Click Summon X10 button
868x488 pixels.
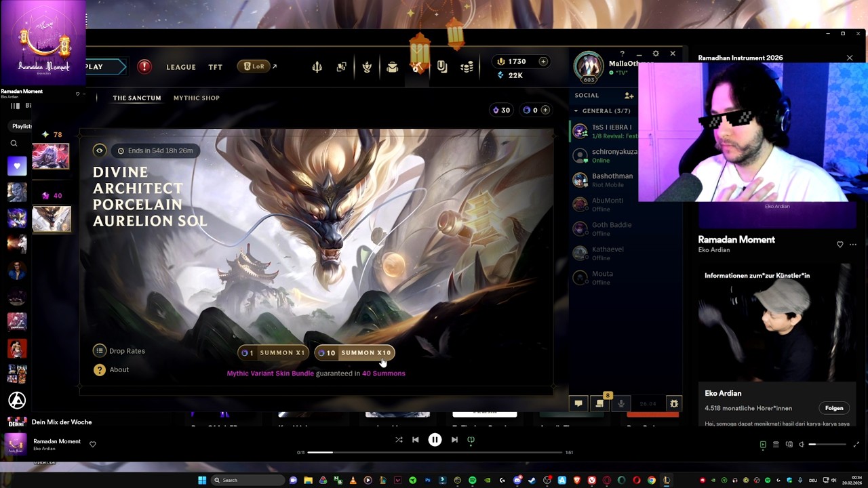tap(355, 352)
